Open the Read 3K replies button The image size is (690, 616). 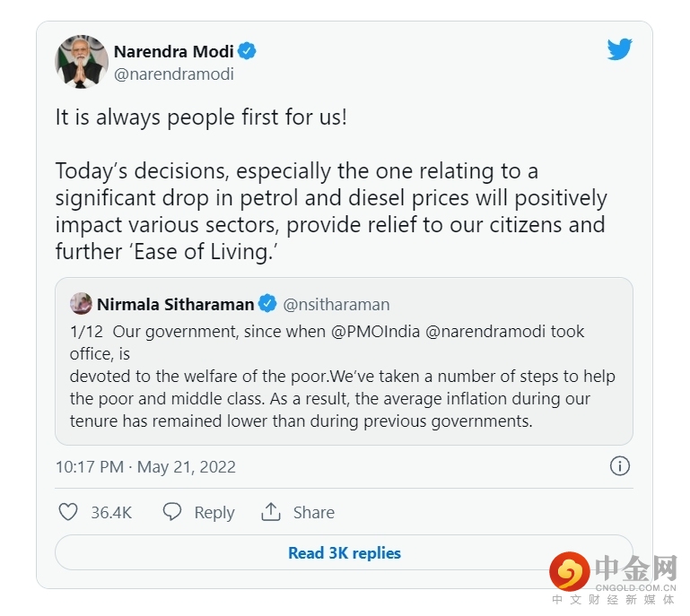(345, 553)
